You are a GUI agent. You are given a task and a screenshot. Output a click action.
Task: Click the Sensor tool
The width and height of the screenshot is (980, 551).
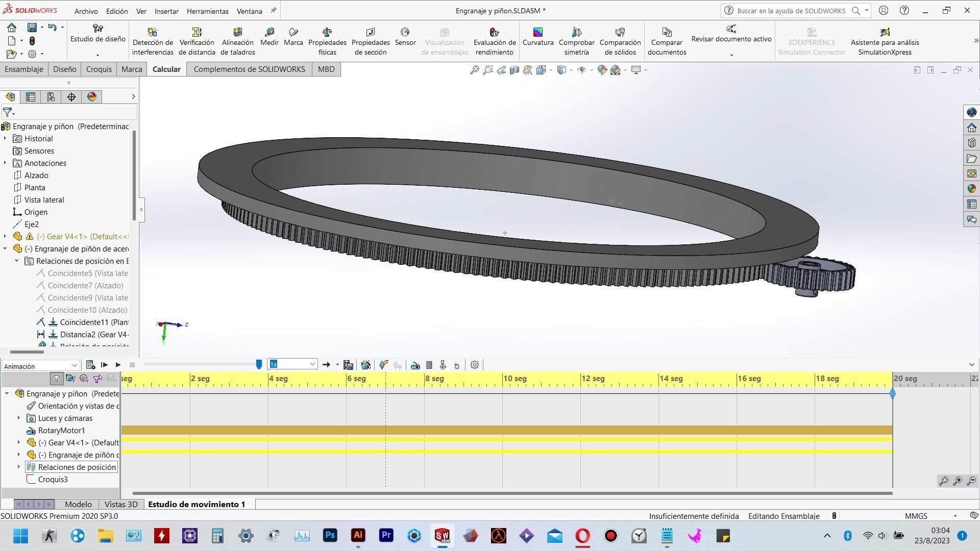(405, 37)
